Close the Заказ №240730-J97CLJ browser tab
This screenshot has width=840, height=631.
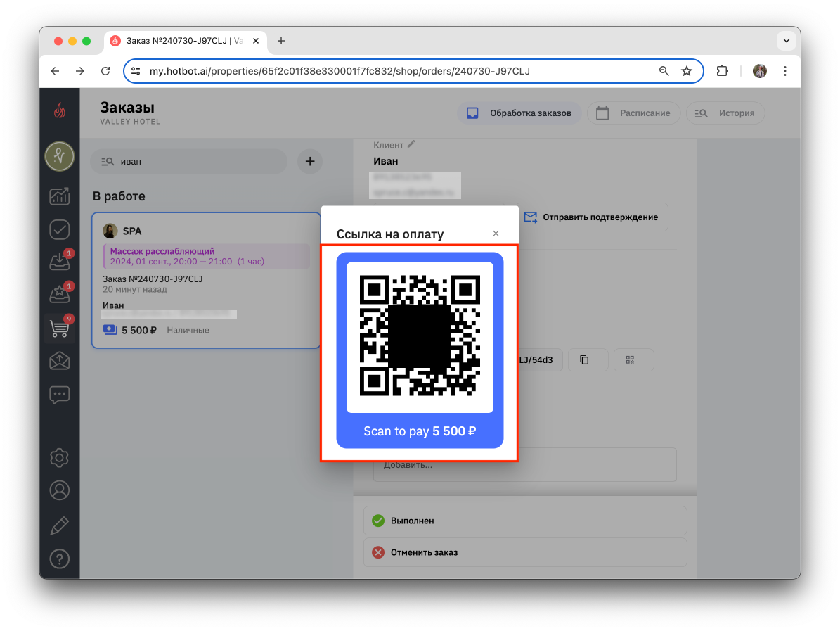[x=256, y=41]
